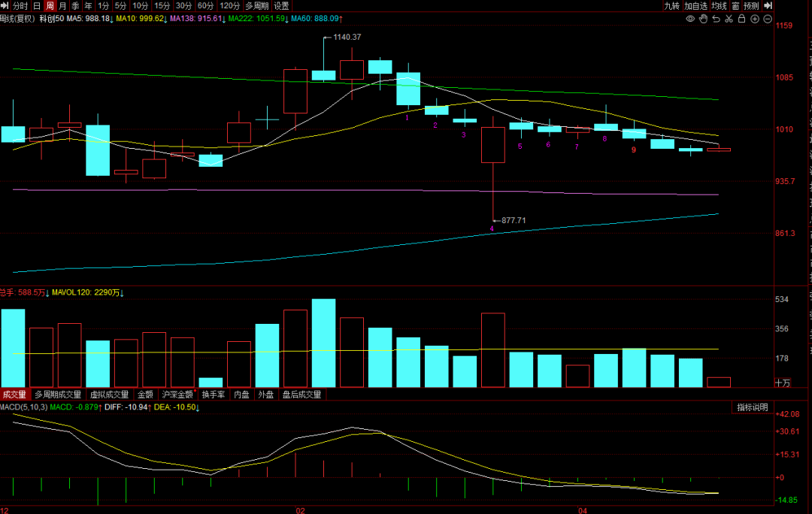Switch to 年 yearly period
Screen dimensions: 812x514
click(x=88, y=6)
